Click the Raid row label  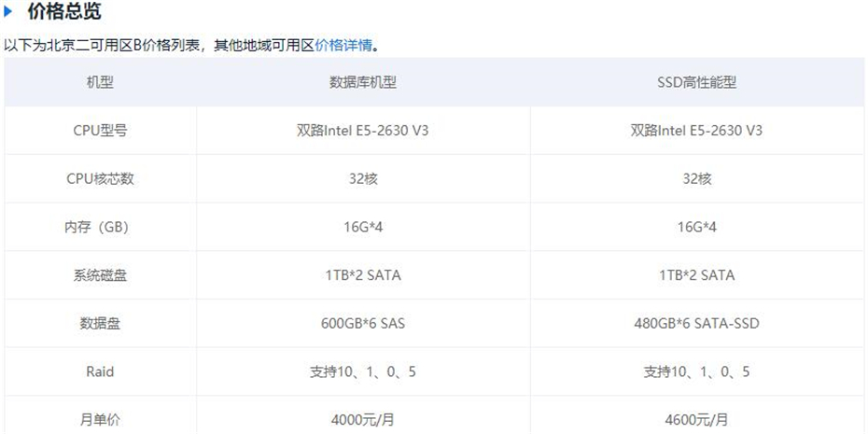tap(100, 371)
